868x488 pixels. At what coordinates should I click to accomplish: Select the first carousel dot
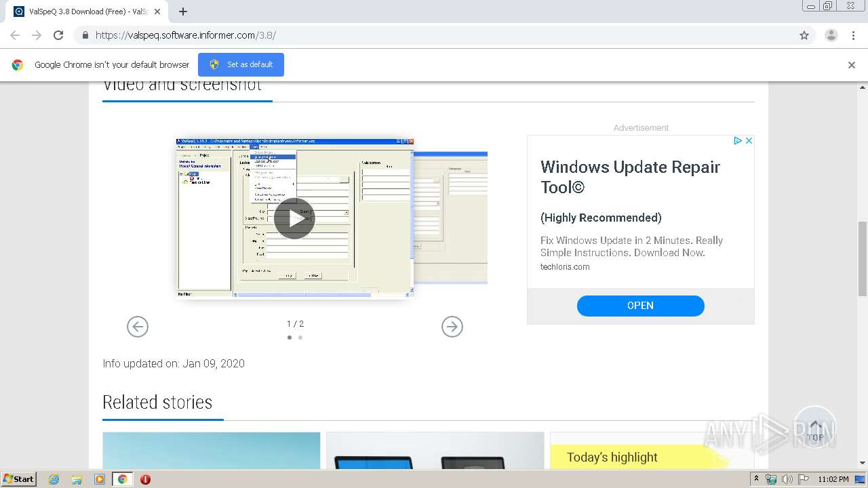coord(290,338)
